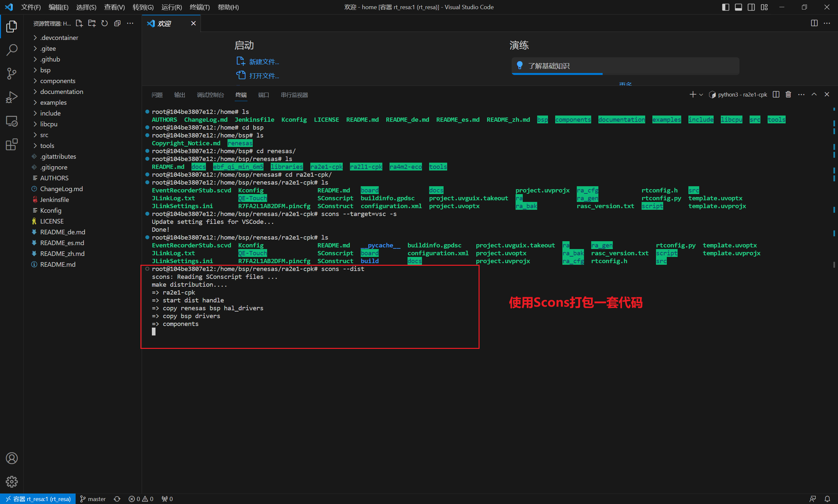This screenshot has width=838, height=504.
Task: Open Kconfig file in explorer
Action: click(83, 210)
